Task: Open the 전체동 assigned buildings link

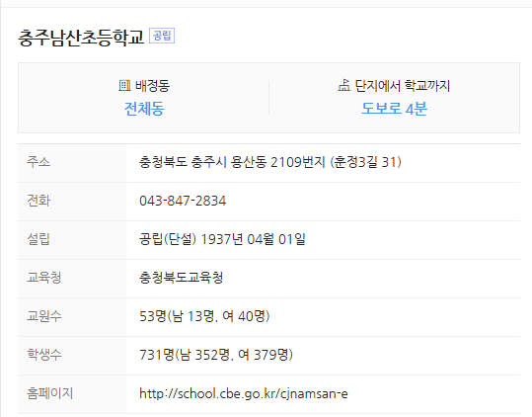Action: [144, 109]
